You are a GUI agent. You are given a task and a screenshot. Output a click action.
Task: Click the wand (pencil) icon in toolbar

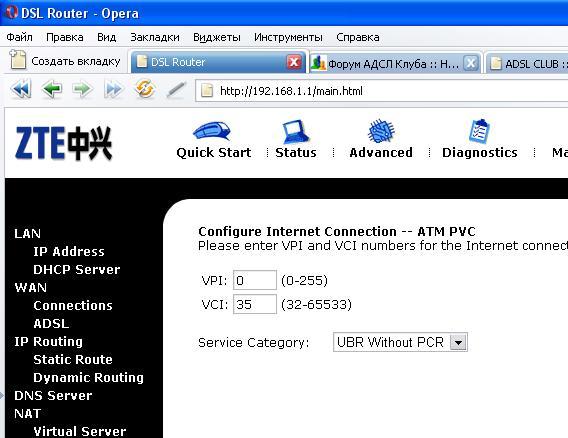[176, 90]
